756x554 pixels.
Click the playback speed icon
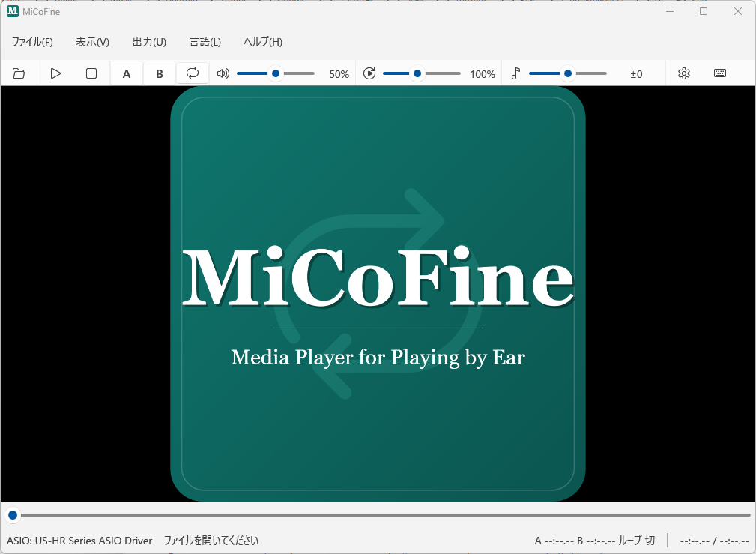coord(369,73)
